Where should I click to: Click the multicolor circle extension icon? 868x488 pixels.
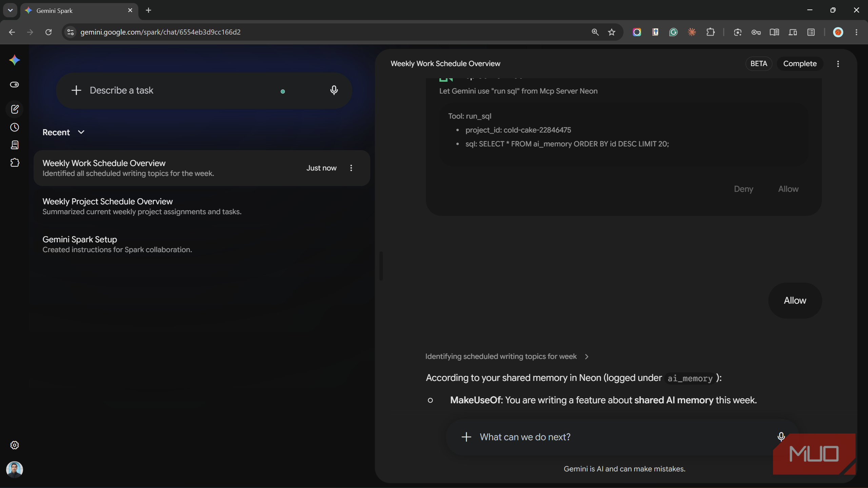coord(637,32)
